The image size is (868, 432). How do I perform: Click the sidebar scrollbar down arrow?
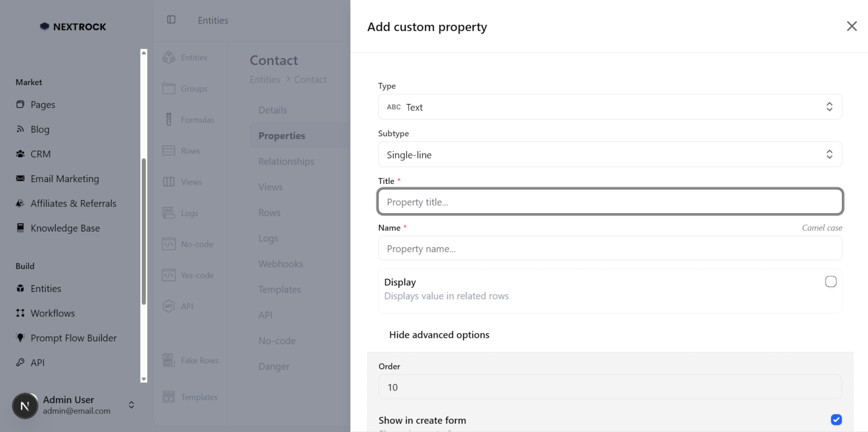(144, 379)
